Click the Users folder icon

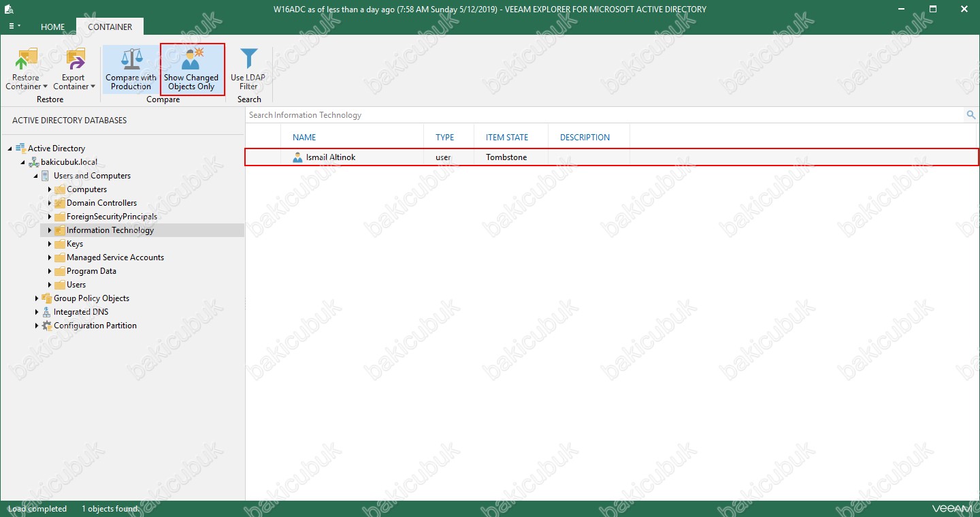coord(60,285)
